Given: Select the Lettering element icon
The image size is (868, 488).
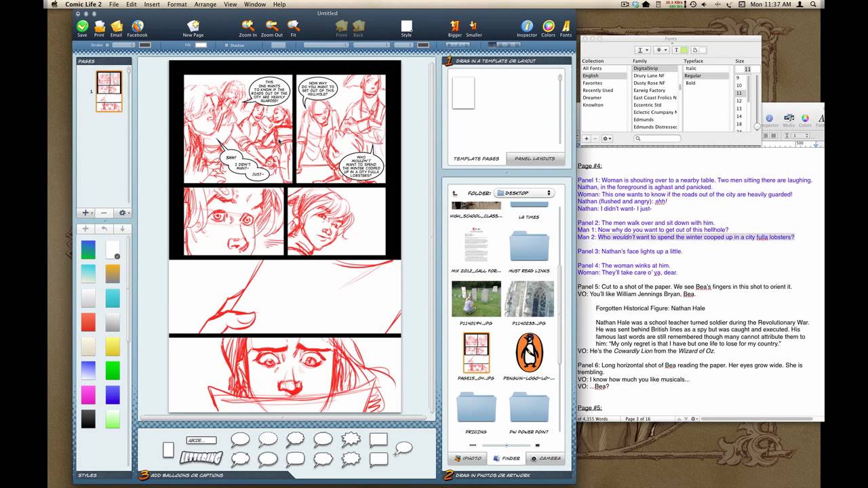Looking at the screenshot, I should coord(201,458).
